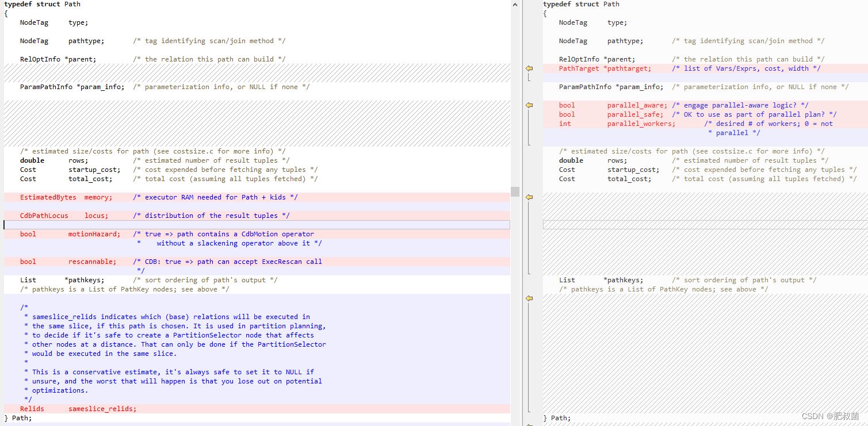Image resolution: width=868 pixels, height=426 pixels.
Task: Click 'the same slice, if this path is chosen' line
Action: click(175, 326)
